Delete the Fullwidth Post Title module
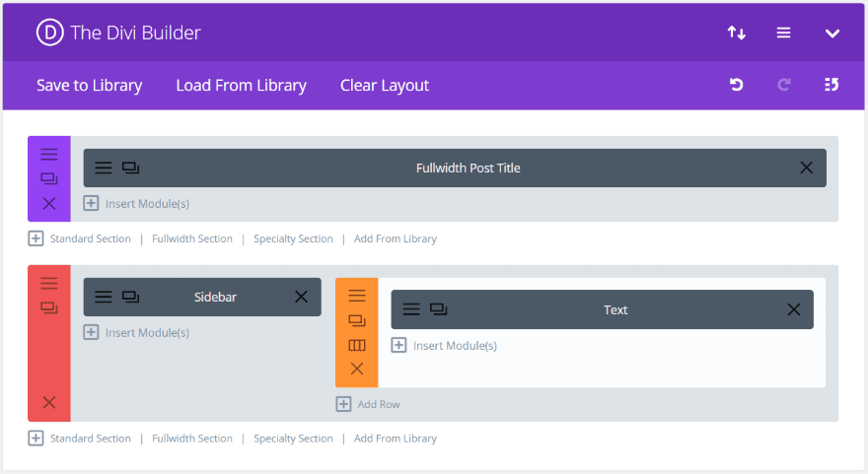 point(806,168)
